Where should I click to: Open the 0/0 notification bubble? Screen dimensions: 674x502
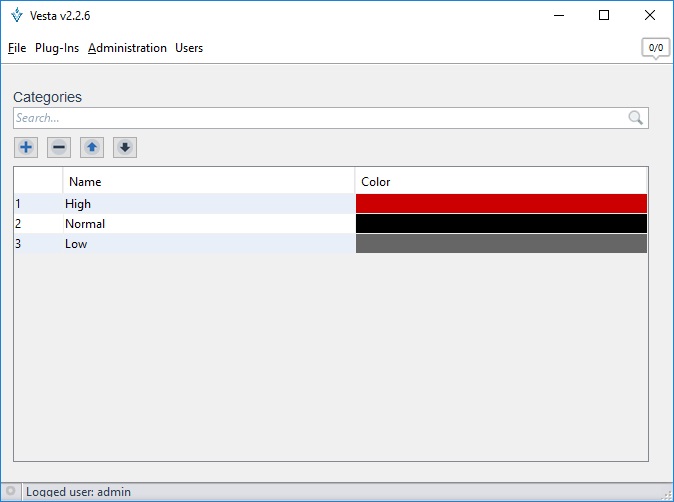tap(655, 48)
